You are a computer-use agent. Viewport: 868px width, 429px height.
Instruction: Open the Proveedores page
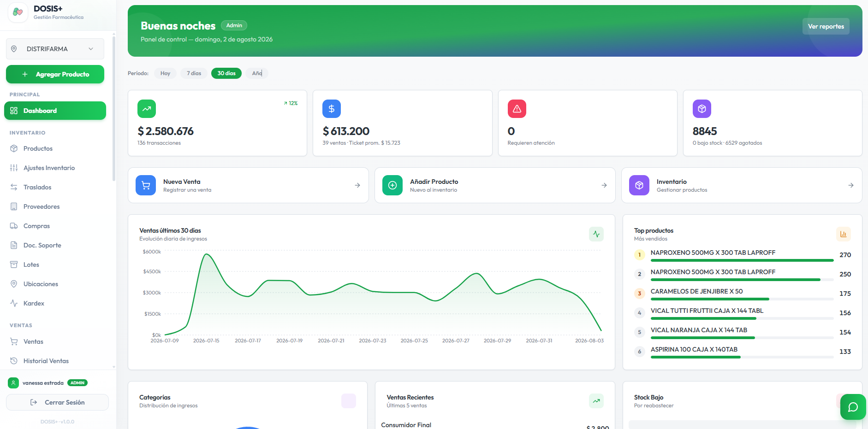pos(55,206)
